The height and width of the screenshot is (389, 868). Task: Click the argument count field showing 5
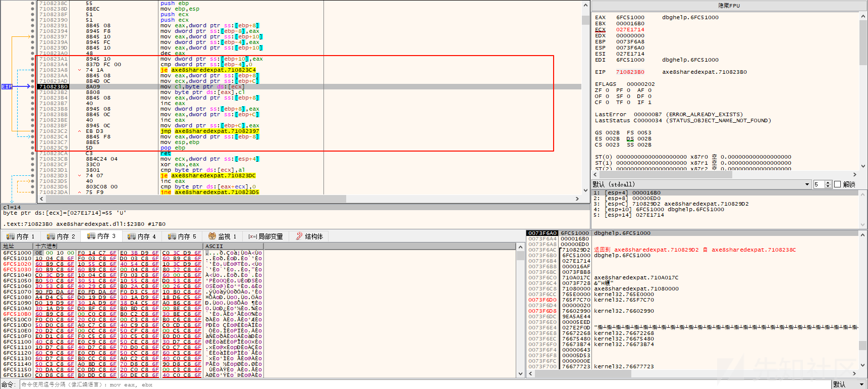819,184
